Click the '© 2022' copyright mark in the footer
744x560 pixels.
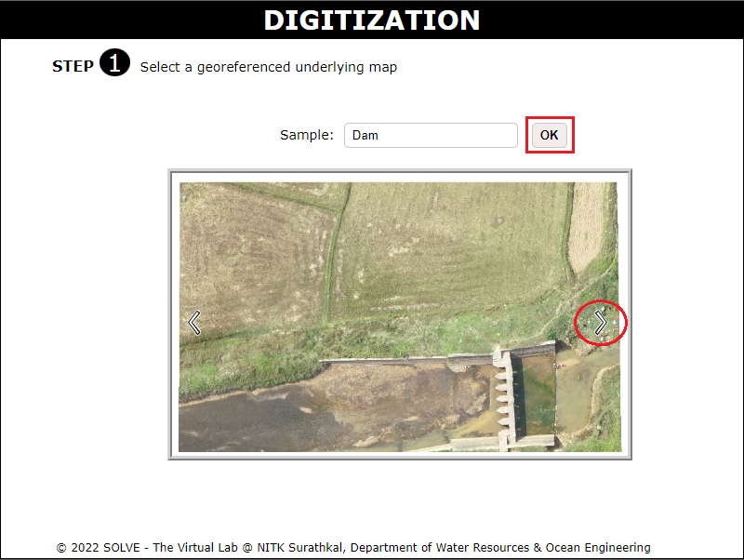[x=76, y=547]
